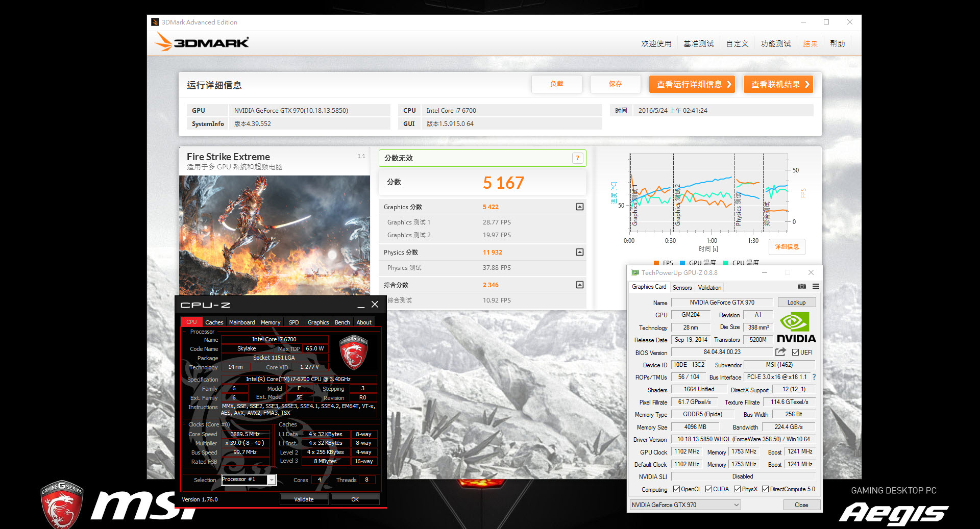This screenshot has height=529, width=980.
Task: Click the blue GPU 温度 legend swatch
Action: click(x=682, y=263)
